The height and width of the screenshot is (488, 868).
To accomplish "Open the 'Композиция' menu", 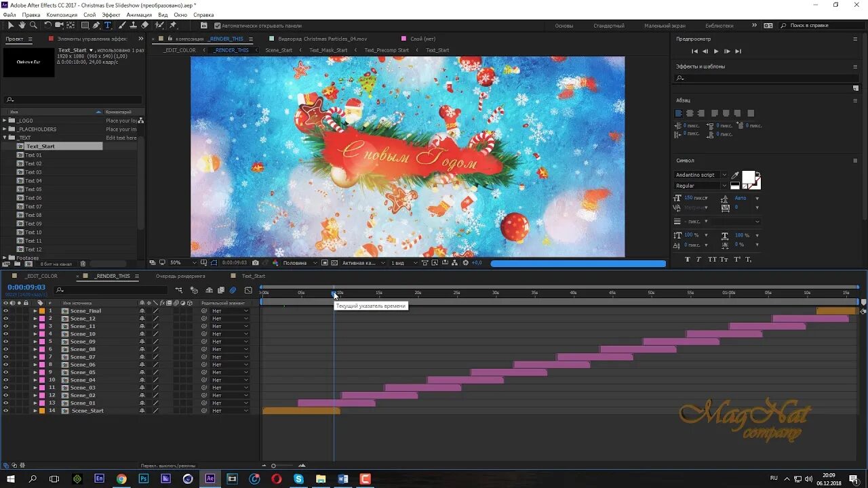I will [x=62, y=14].
